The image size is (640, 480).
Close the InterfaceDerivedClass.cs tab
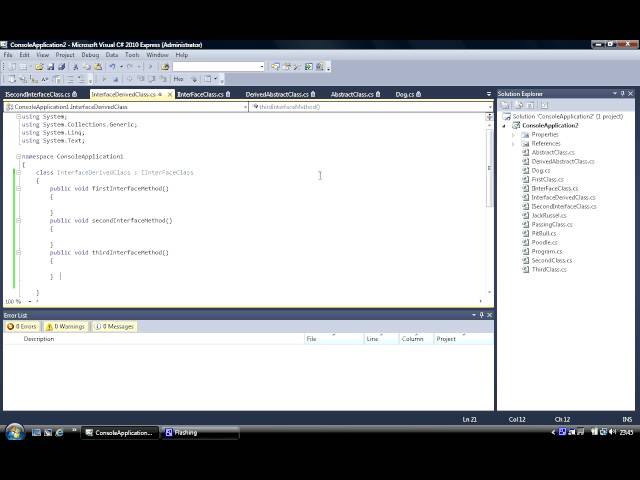coord(170,95)
